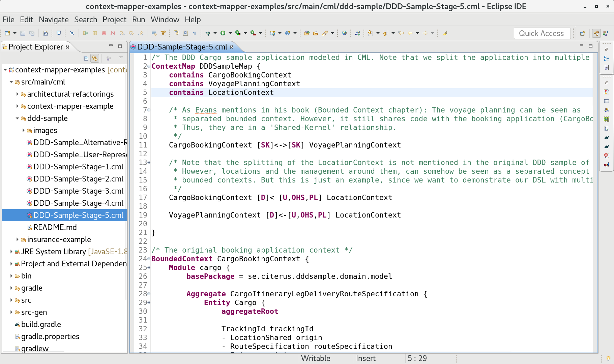614x364 pixels.
Task: Click the Problems view icon in right trim
Action: click(607, 92)
